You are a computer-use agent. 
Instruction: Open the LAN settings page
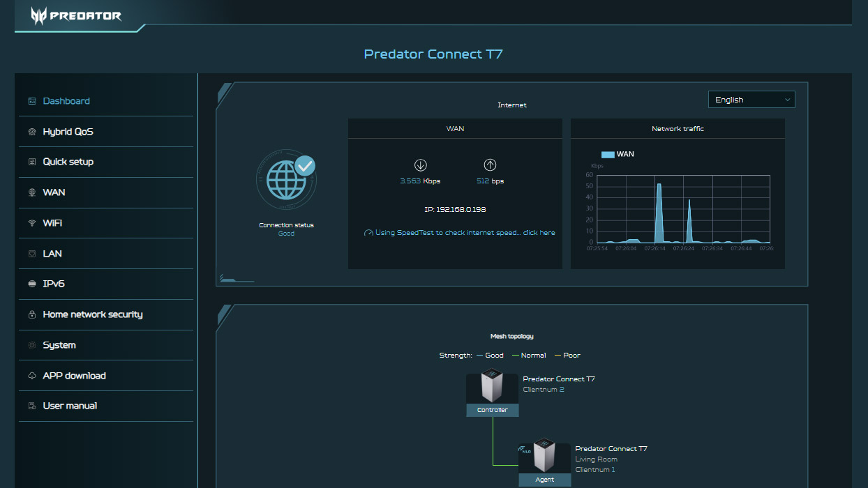52,254
